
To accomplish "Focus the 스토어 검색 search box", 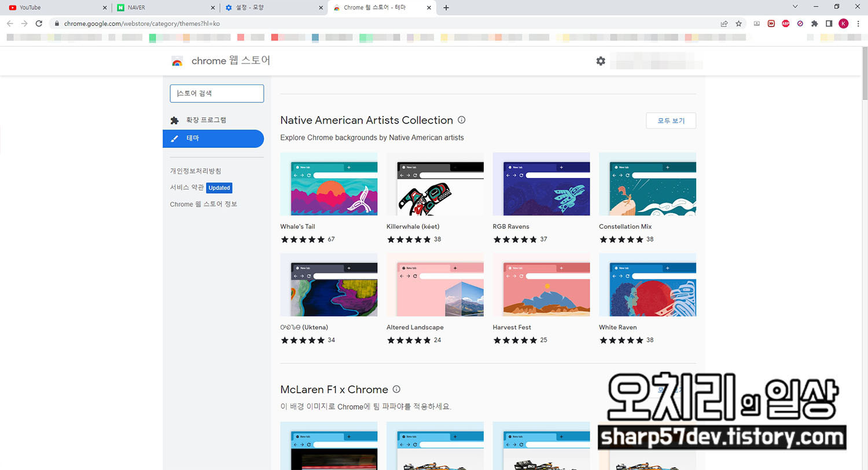I will coord(217,94).
